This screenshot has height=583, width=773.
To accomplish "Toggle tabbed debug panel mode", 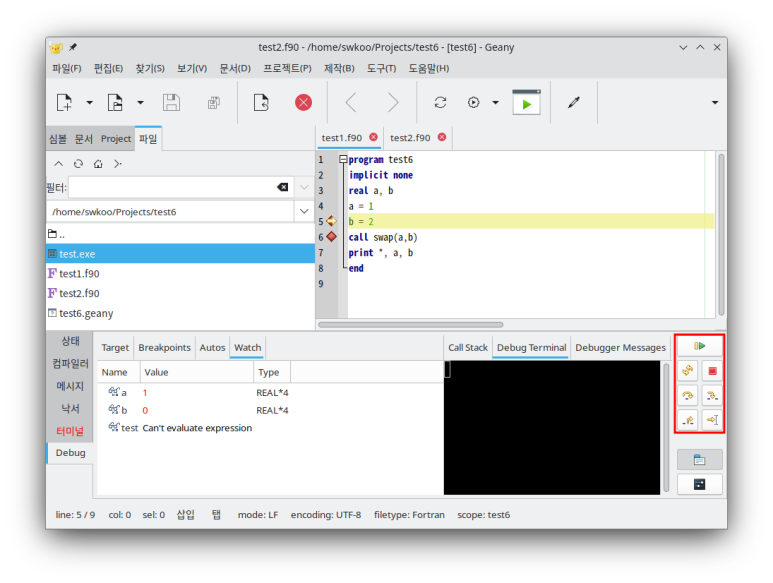I will pyautogui.click(x=700, y=460).
